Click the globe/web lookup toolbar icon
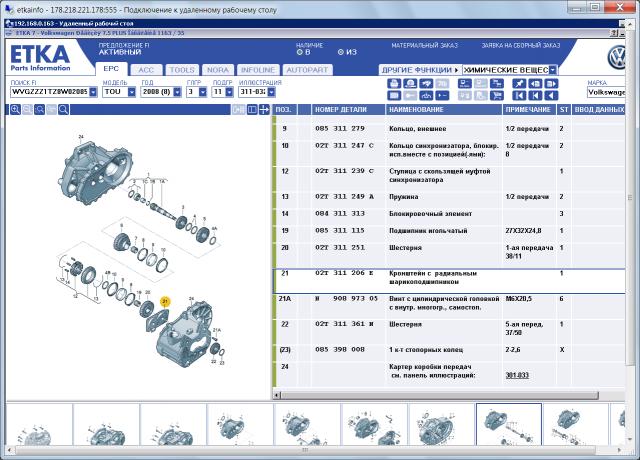Screen dimensions: 640x460 [410, 84]
